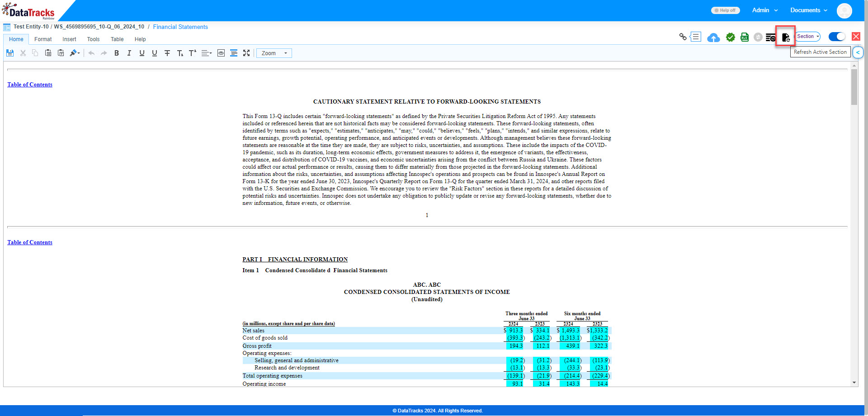Open the format painter brush dropdown
The image size is (868, 416).
pos(75,53)
